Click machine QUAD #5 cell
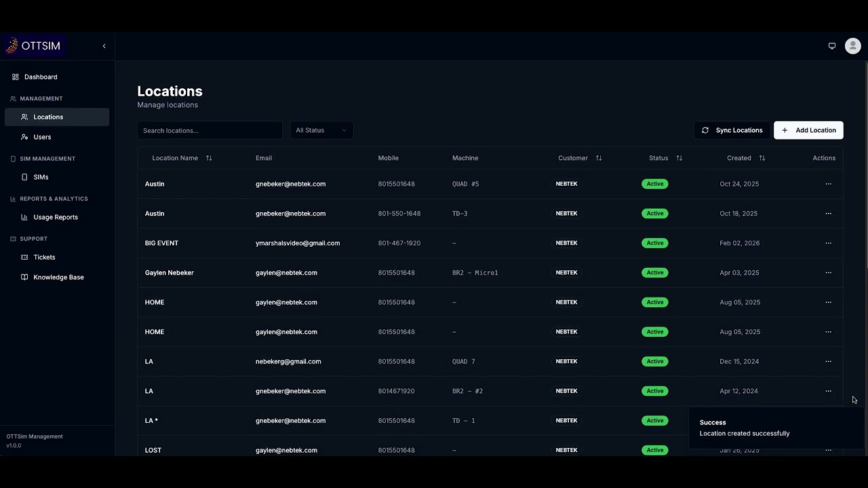Viewport: 868px width, 488px height. pyautogui.click(x=466, y=184)
